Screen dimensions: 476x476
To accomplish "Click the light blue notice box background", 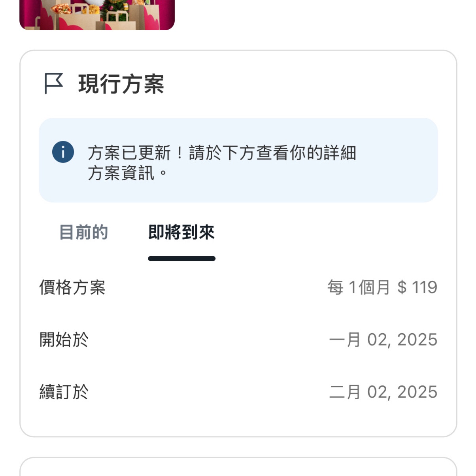I will click(395, 186).
